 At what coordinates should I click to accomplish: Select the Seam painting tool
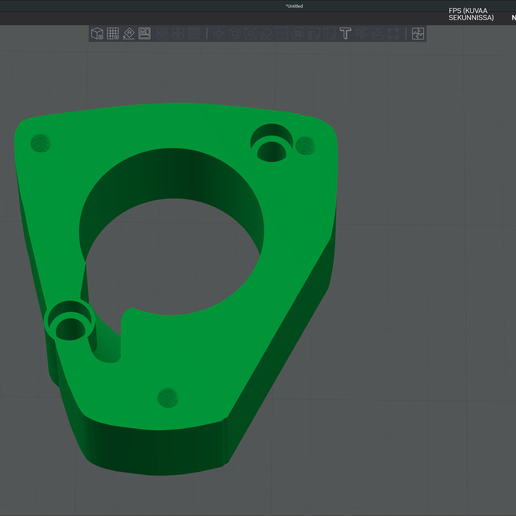click(329, 34)
